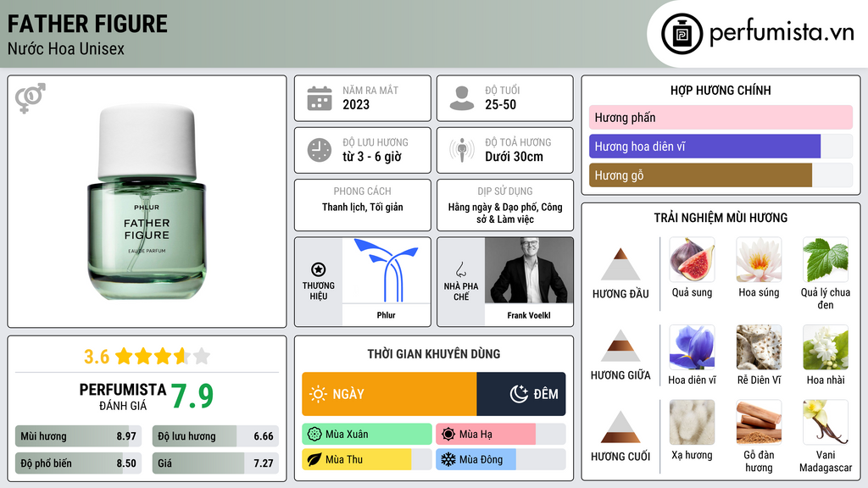The width and height of the screenshot is (868, 488).
Task: Click the flower icon for Mùa Xuân
Action: [x=314, y=435]
